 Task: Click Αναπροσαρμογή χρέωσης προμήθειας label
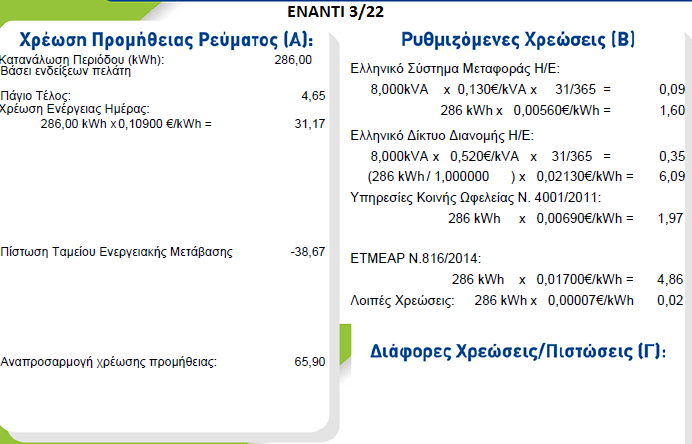109,362
